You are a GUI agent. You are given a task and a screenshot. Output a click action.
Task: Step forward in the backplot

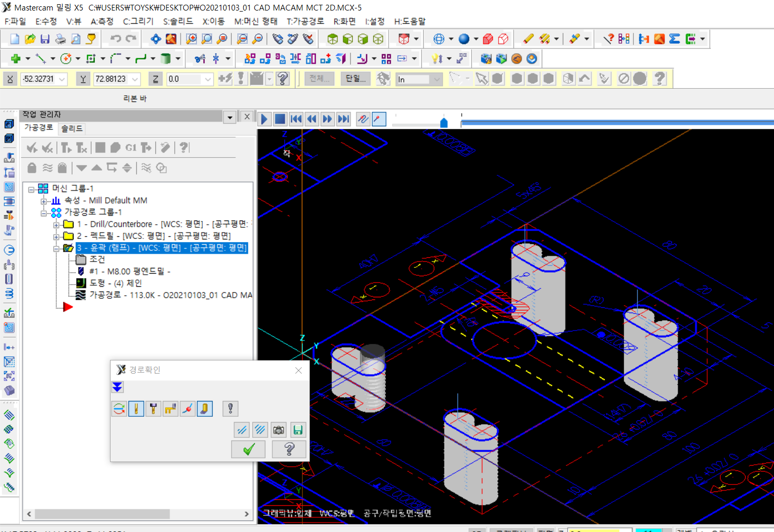328,119
